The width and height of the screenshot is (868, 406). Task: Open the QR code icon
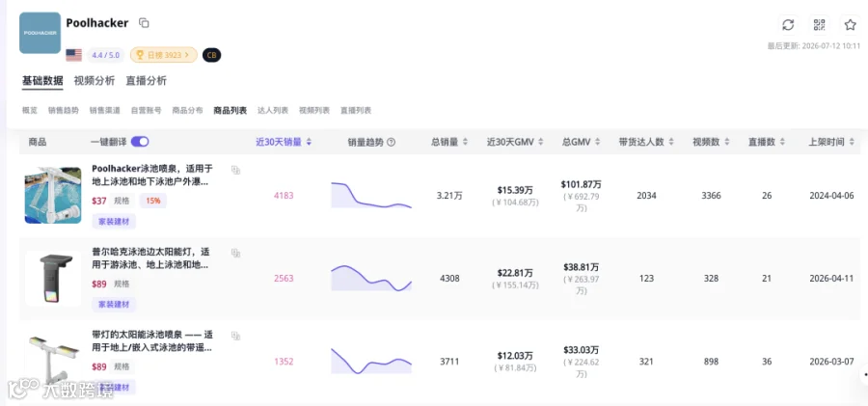tap(819, 24)
